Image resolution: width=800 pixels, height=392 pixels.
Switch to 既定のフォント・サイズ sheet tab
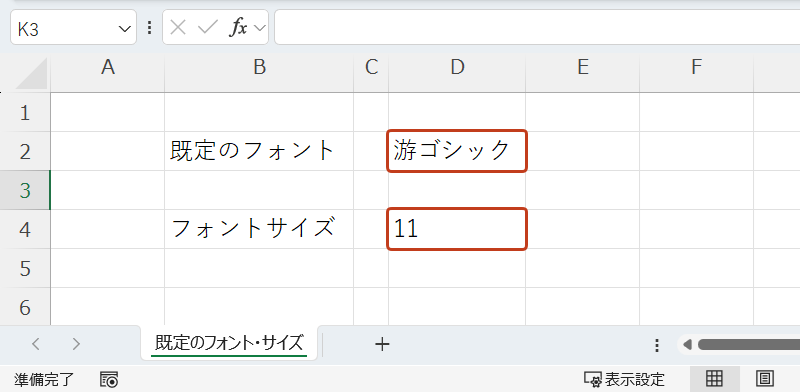coord(229,343)
